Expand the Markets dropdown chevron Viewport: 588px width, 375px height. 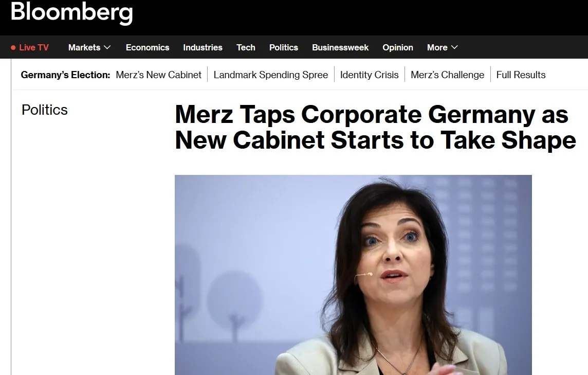(107, 47)
